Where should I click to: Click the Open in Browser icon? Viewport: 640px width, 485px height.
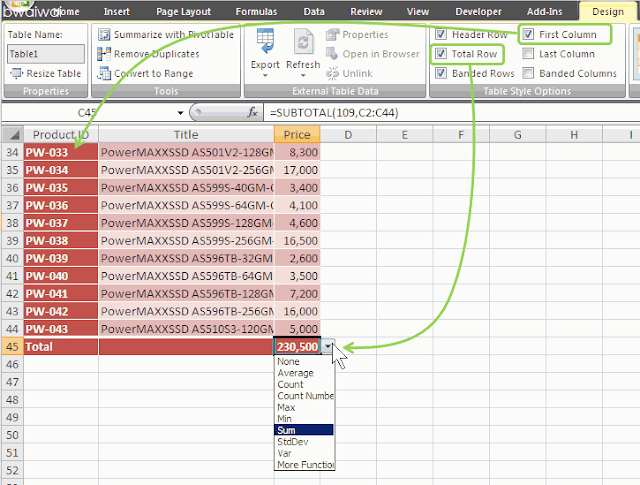[x=332, y=54]
